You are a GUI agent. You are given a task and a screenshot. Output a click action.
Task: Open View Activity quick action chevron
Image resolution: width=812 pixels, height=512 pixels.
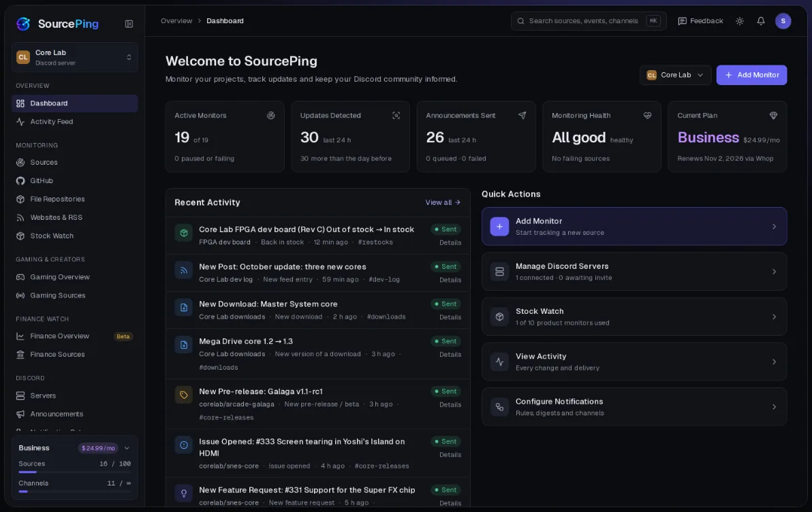[775, 362]
